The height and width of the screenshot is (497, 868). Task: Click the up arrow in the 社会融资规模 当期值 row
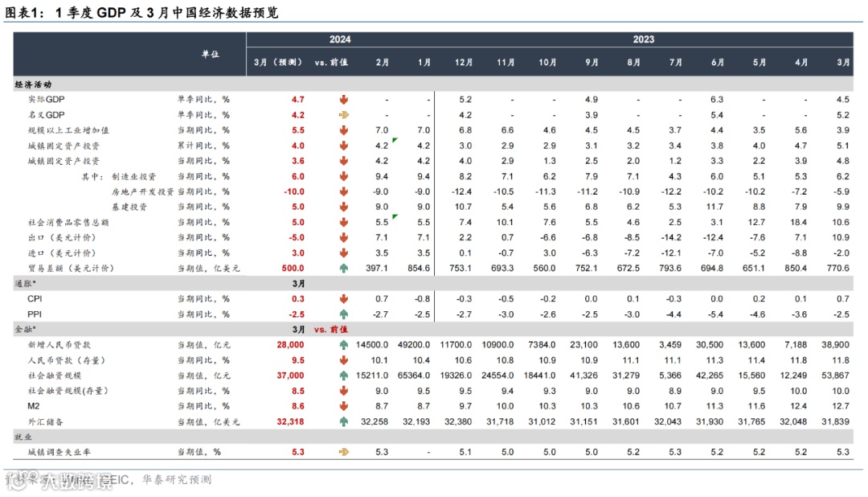[344, 376]
